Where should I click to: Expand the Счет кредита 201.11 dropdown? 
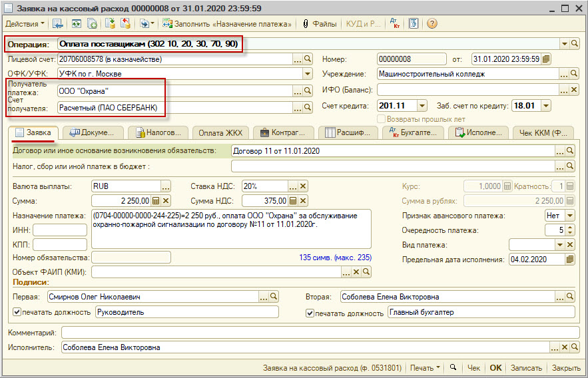click(x=422, y=105)
